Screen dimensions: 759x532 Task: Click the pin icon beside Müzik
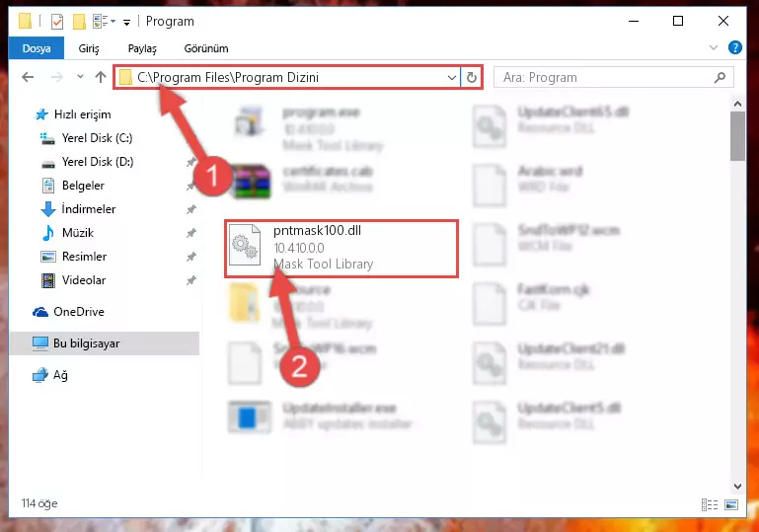coord(191,233)
